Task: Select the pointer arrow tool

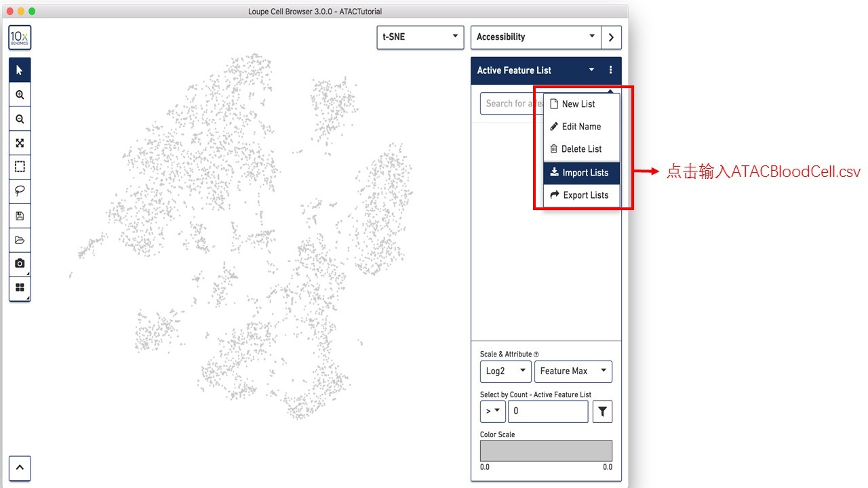Action: point(20,70)
